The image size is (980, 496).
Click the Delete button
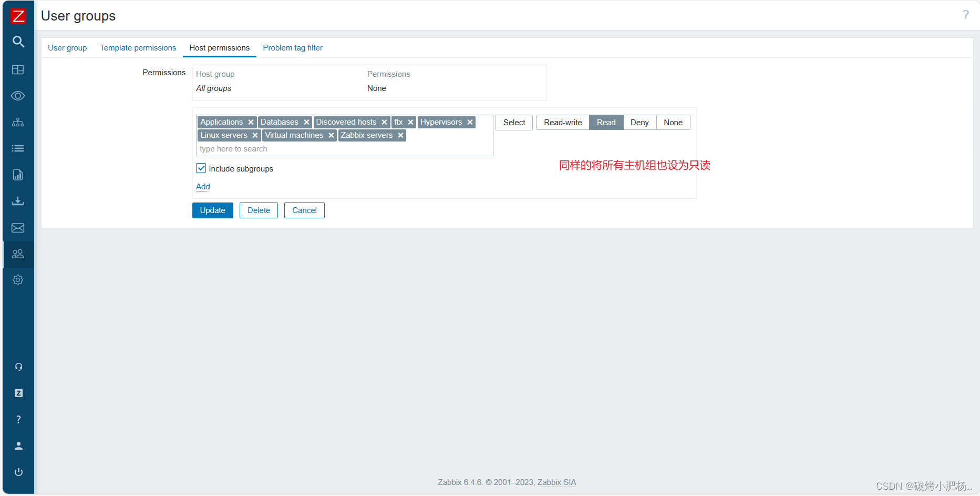click(x=259, y=210)
